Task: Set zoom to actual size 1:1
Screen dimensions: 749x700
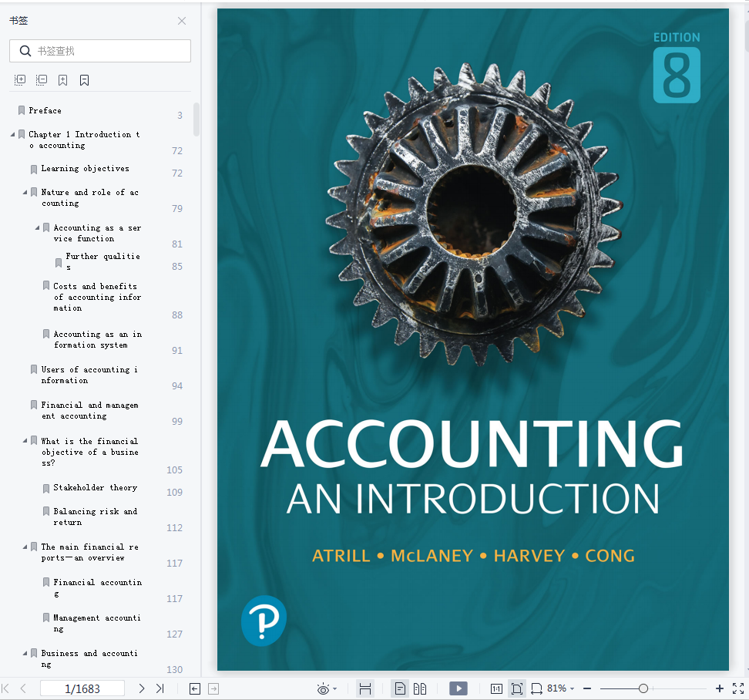Action: click(x=496, y=688)
